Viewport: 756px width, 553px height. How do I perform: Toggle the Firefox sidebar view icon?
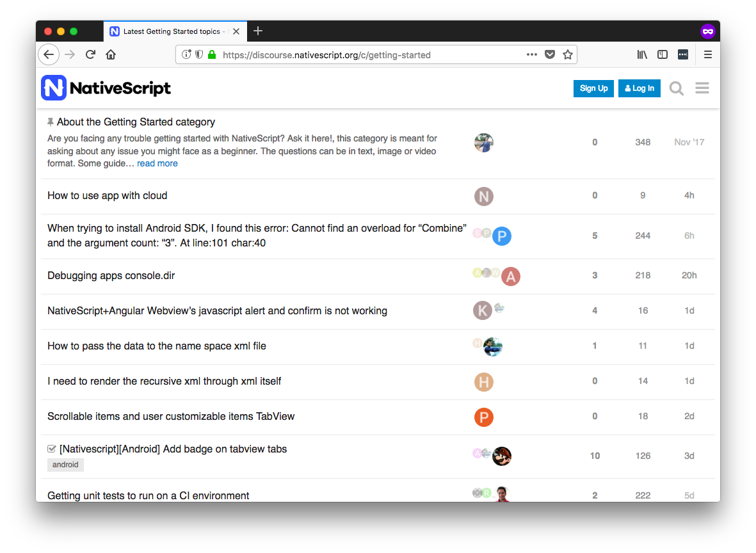click(663, 54)
